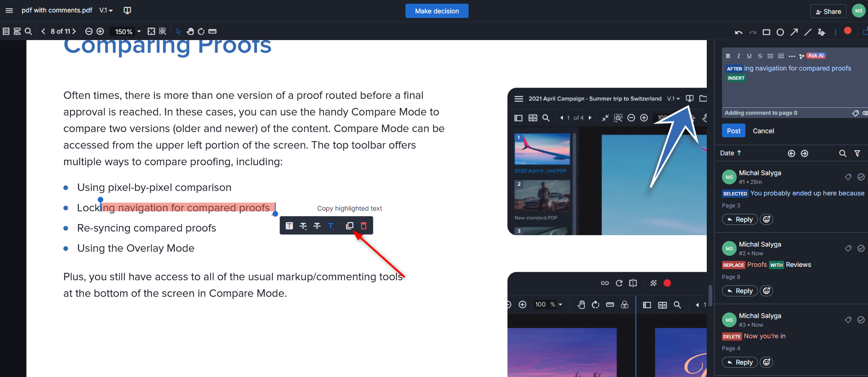The image size is (868, 377).
Task: Click the Make decision button
Action: coord(436,11)
